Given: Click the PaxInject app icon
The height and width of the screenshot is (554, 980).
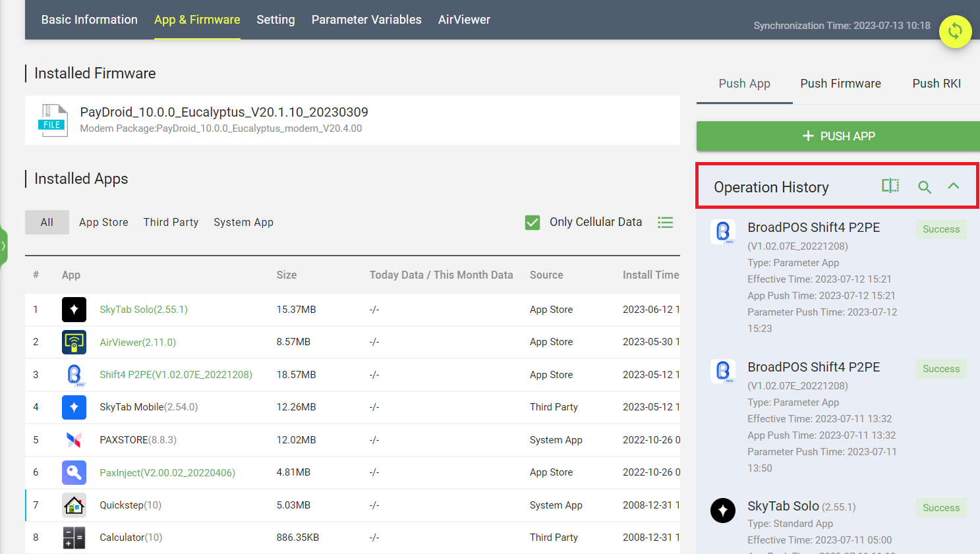Looking at the screenshot, I should click(74, 473).
